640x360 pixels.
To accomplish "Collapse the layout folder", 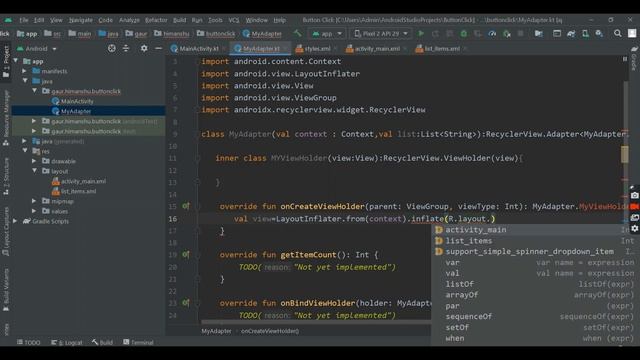I will tap(35, 171).
